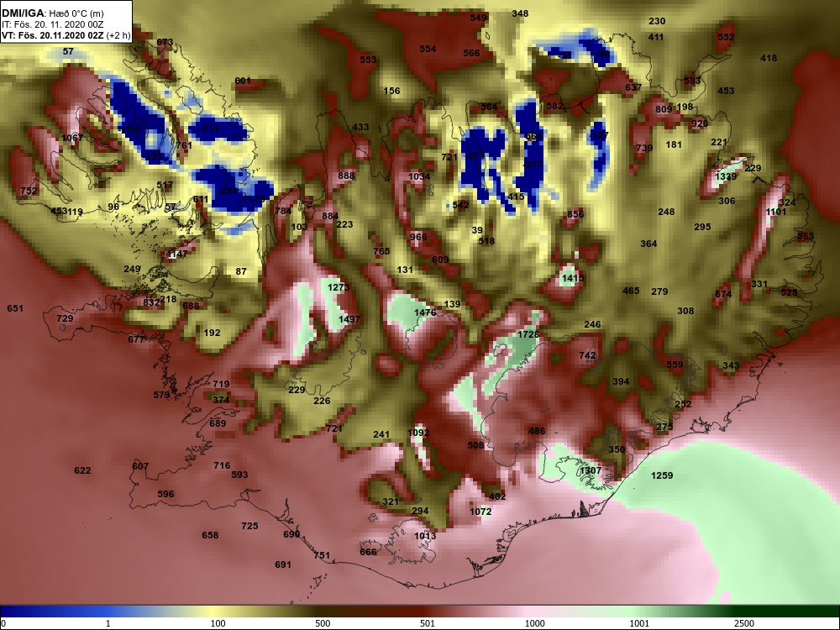Click the color scale label 2500
840x630 pixels.
point(744,623)
